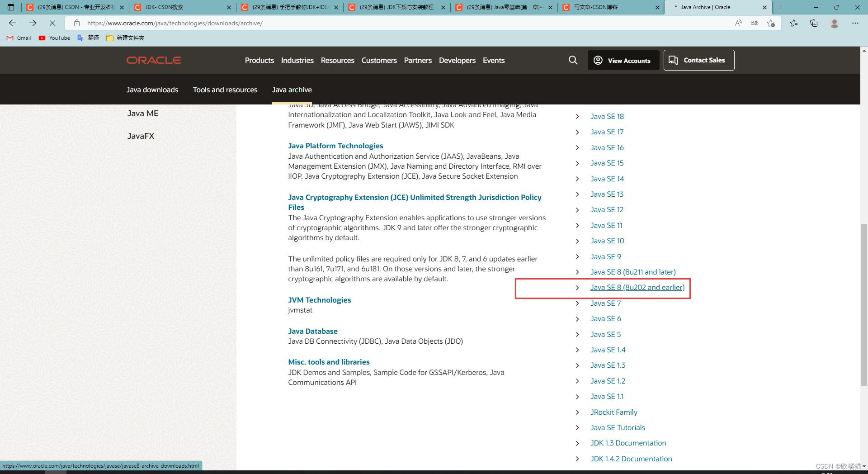Open the browser settings and more menu
This screenshot has height=474, width=868.
[855, 23]
